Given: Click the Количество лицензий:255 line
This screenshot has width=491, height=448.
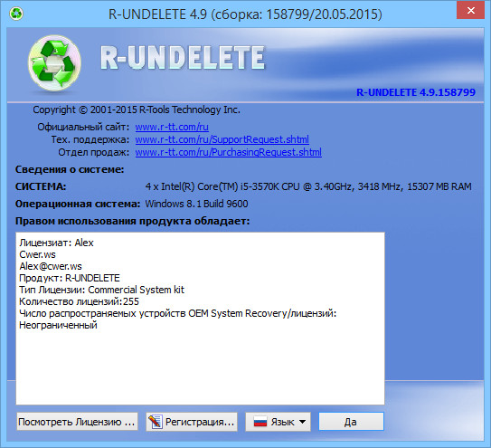Looking at the screenshot, I should click(79, 301).
